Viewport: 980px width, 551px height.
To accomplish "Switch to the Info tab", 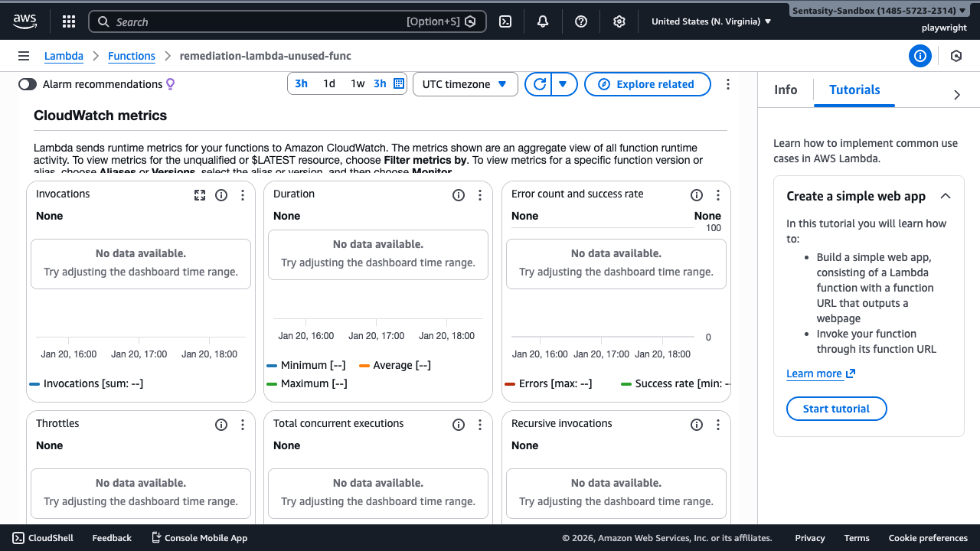I will tap(786, 90).
